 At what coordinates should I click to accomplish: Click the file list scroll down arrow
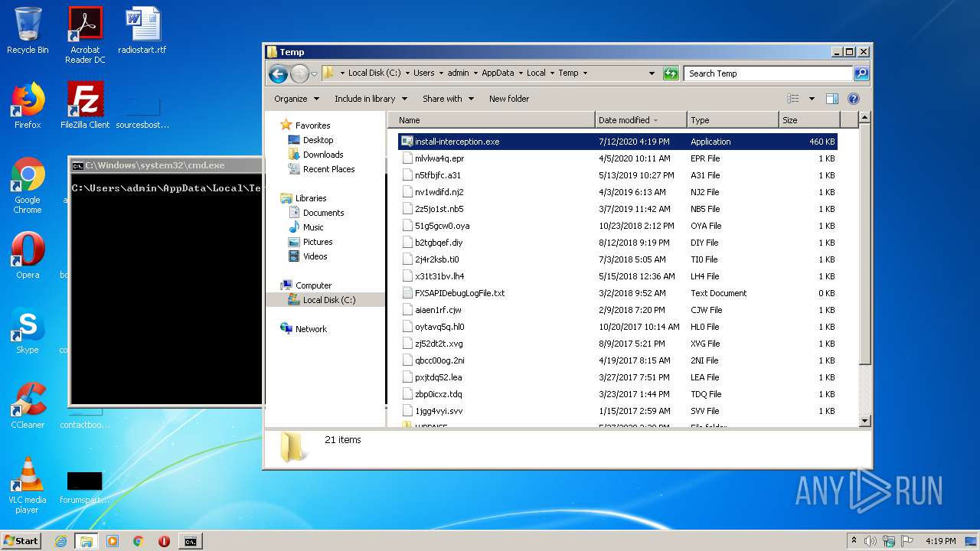[864, 420]
